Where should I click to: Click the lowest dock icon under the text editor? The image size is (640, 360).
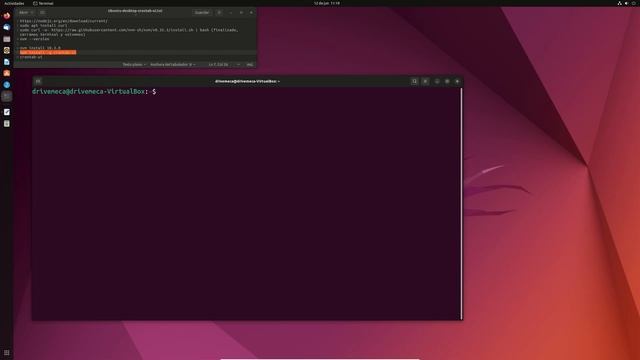click(7, 123)
